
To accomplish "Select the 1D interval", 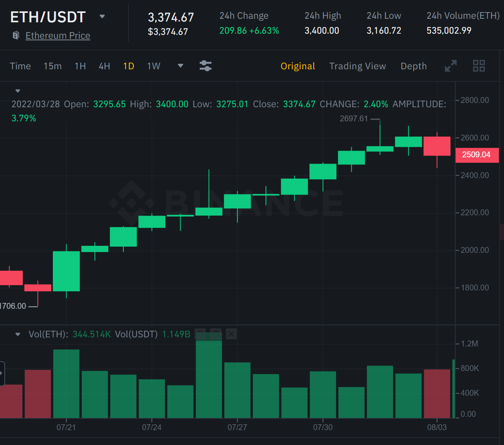I will click(x=128, y=66).
